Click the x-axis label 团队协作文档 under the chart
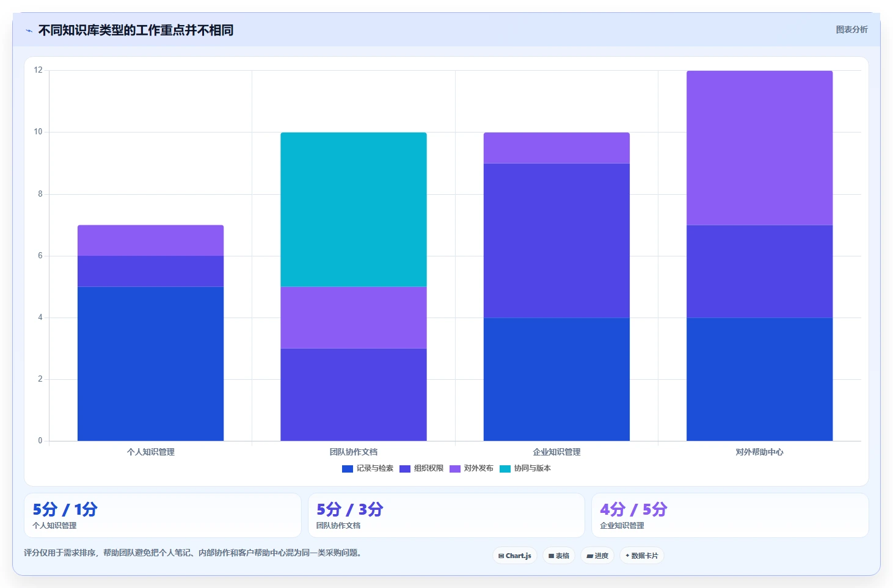 (354, 452)
